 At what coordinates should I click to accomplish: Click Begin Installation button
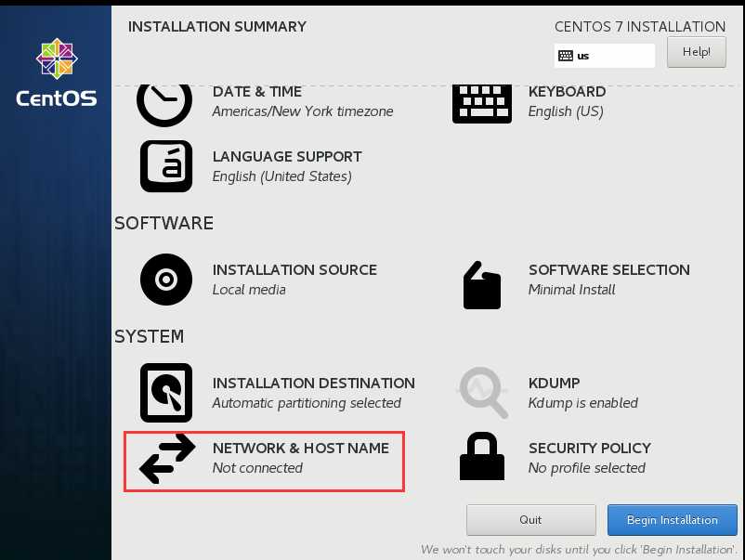673,520
